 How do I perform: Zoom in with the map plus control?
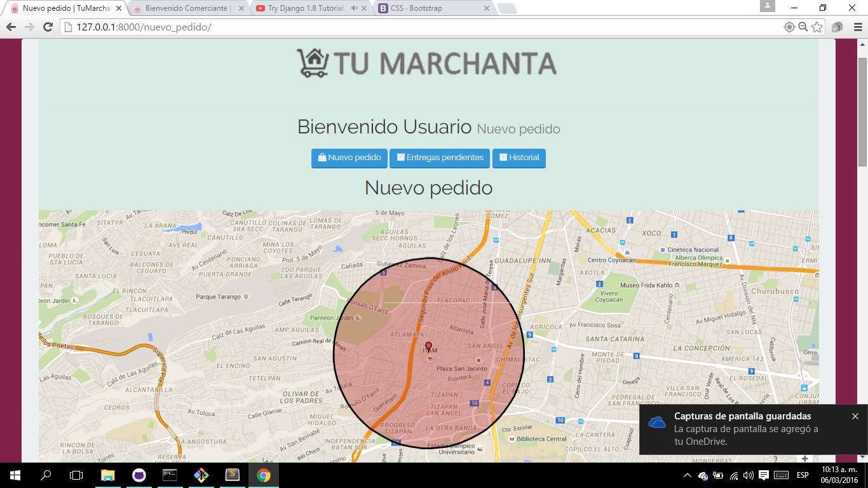pos(804,458)
